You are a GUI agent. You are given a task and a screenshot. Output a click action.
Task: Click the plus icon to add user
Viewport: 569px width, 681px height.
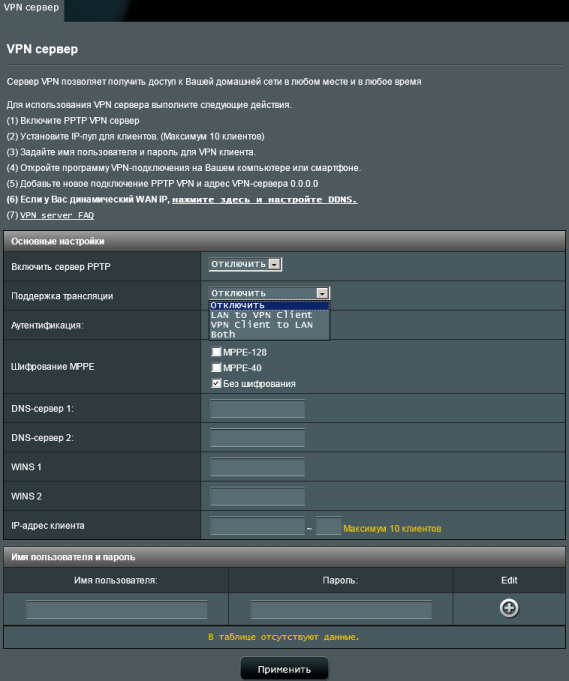tap(509, 608)
